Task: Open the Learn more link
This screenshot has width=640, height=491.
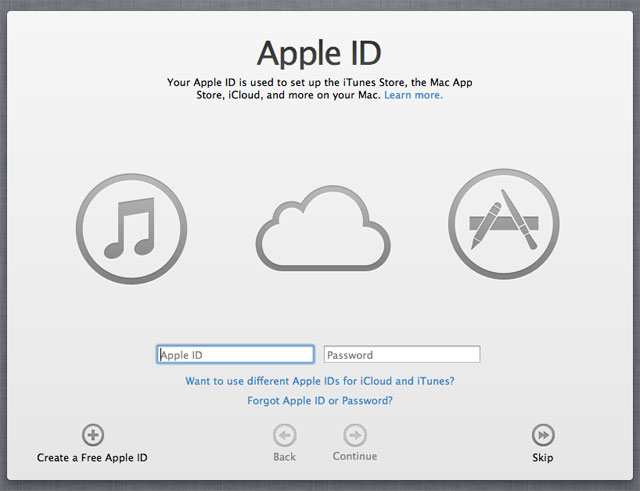Action: [413, 95]
